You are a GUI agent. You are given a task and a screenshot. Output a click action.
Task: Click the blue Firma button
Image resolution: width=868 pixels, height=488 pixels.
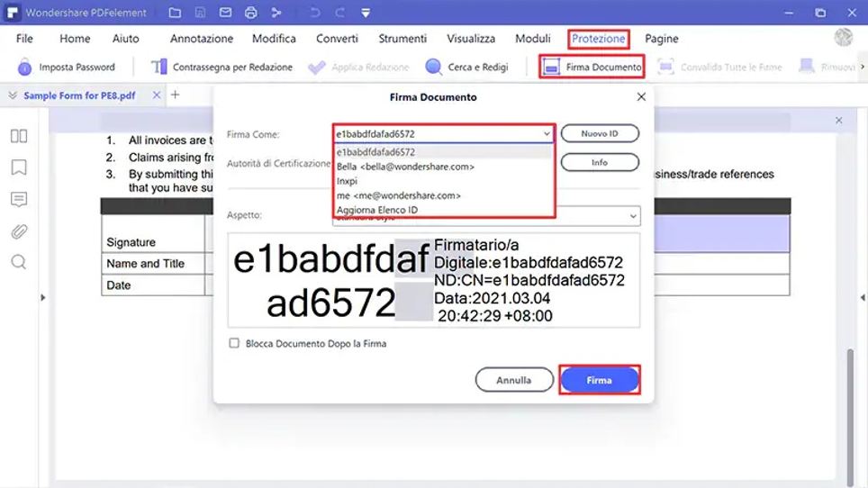[x=600, y=380]
